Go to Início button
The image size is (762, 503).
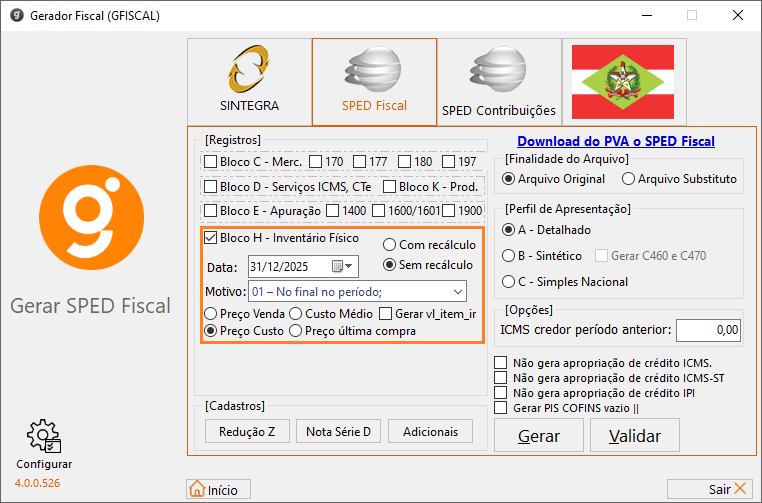pyautogui.click(x=219, y=489)
